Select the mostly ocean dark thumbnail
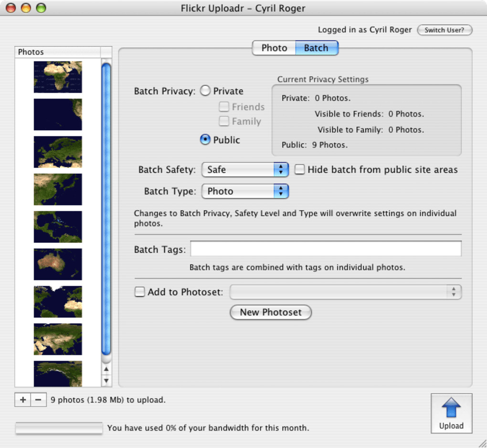 point(58,115)
